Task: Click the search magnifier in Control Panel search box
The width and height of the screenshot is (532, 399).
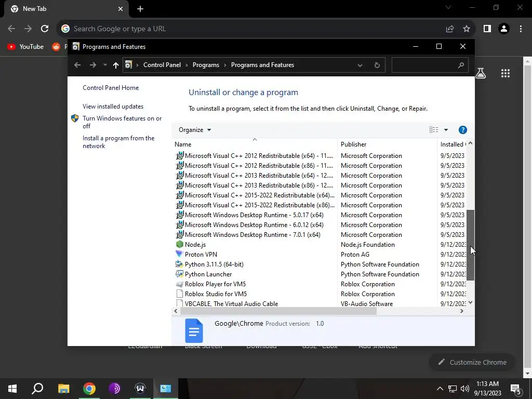Action: click(460, 65)
